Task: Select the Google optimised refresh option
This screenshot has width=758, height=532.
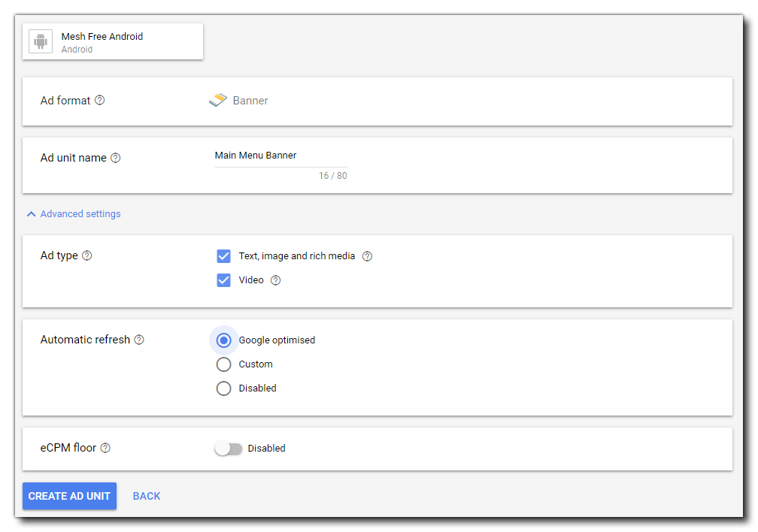Action: click(x=223, y=340)
